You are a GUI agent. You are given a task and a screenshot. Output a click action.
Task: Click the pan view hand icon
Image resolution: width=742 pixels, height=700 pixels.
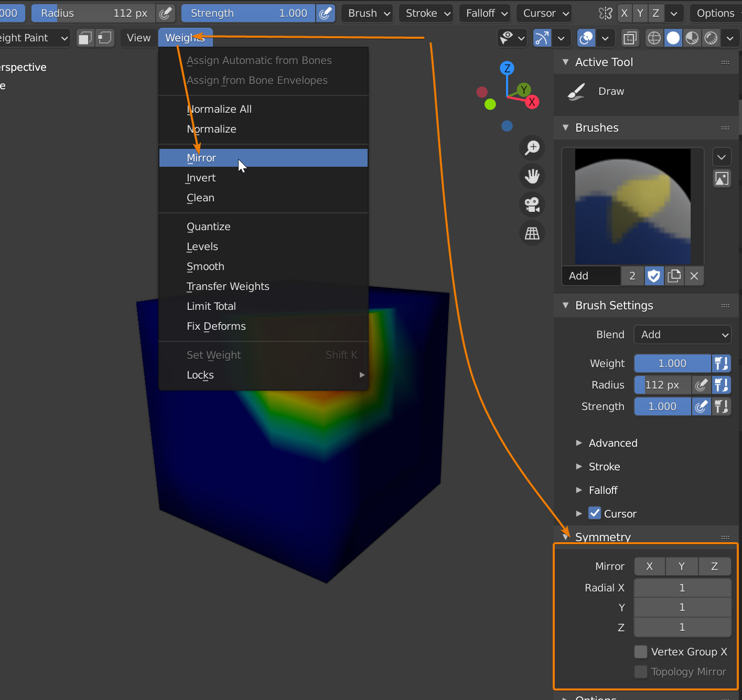(532, 176)
